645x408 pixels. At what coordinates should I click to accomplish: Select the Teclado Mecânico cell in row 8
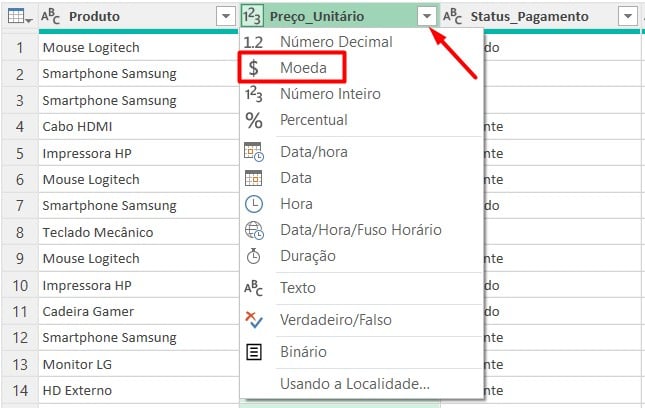click(x=98, y=232)
